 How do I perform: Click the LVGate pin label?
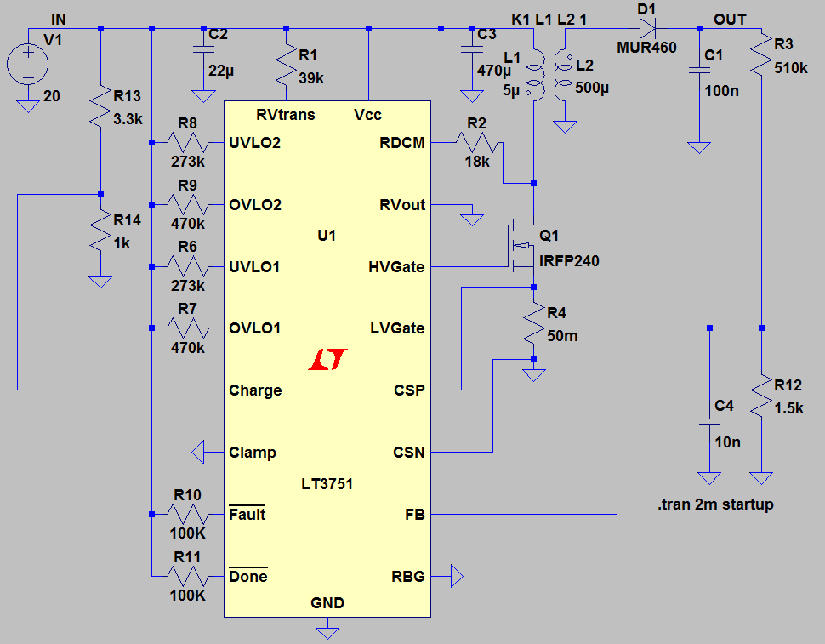[397, 328]
